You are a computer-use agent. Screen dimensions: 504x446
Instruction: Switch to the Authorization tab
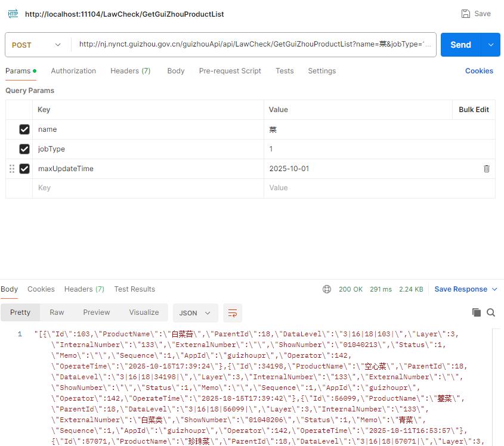coord(73,71)
